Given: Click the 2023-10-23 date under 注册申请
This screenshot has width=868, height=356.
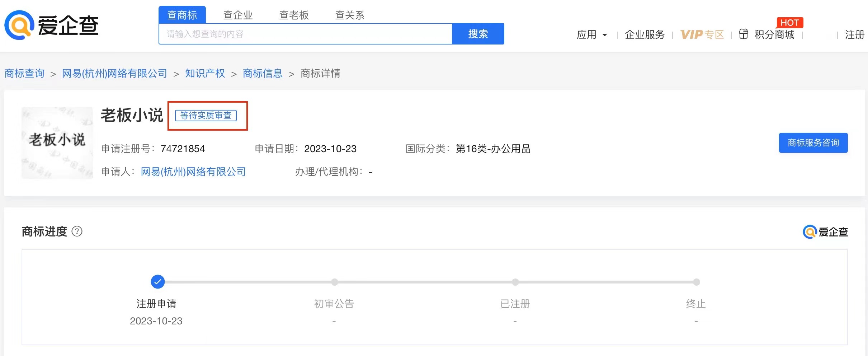Looking at the screenshot, I should [156, 321].
